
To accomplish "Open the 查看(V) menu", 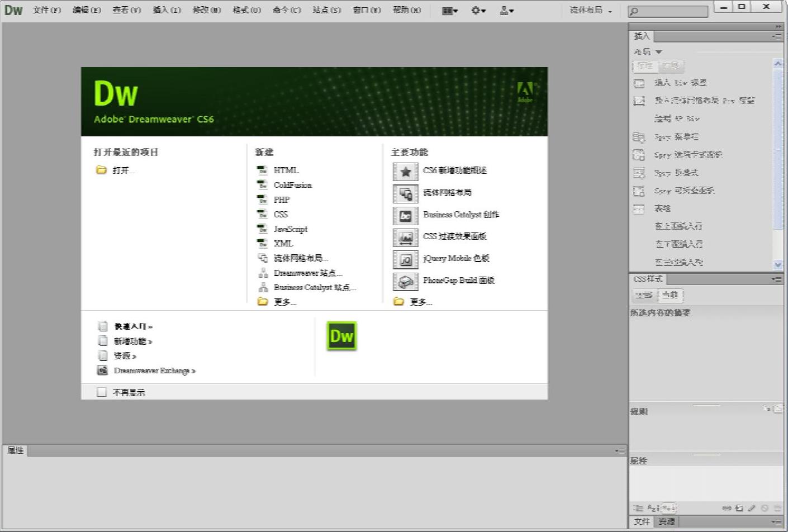I will pos(127,10).
